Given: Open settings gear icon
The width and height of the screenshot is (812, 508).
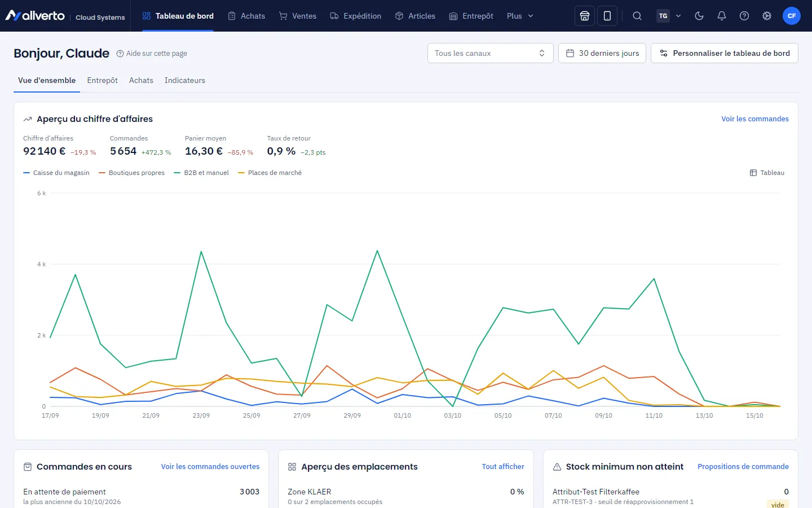Looking at the screenshot, I should click(767, 16).
